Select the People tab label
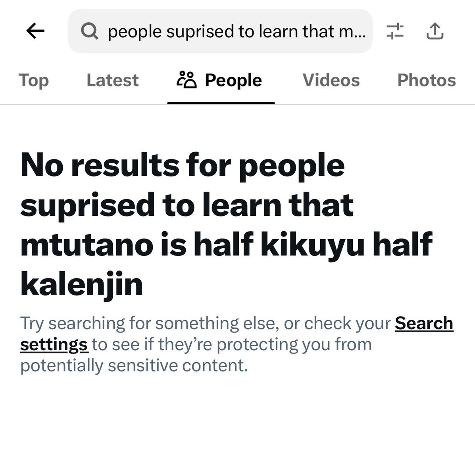 coord(233,80)
